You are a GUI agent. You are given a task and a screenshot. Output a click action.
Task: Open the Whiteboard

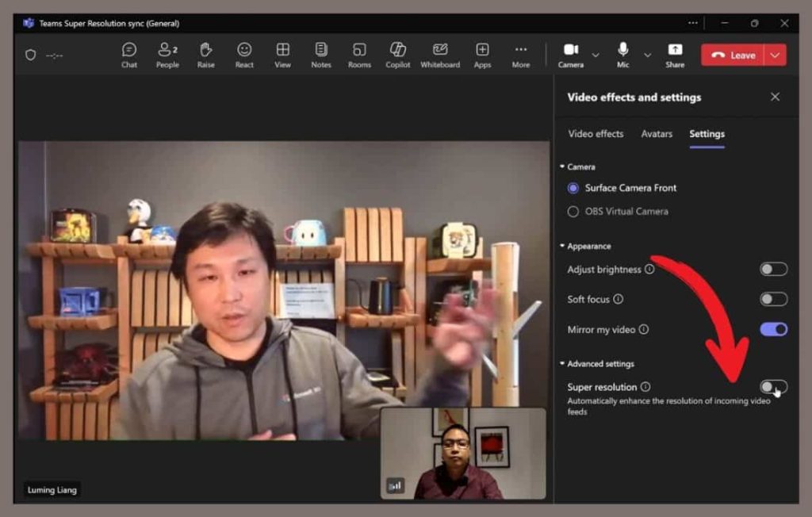(x=440, y=55)
